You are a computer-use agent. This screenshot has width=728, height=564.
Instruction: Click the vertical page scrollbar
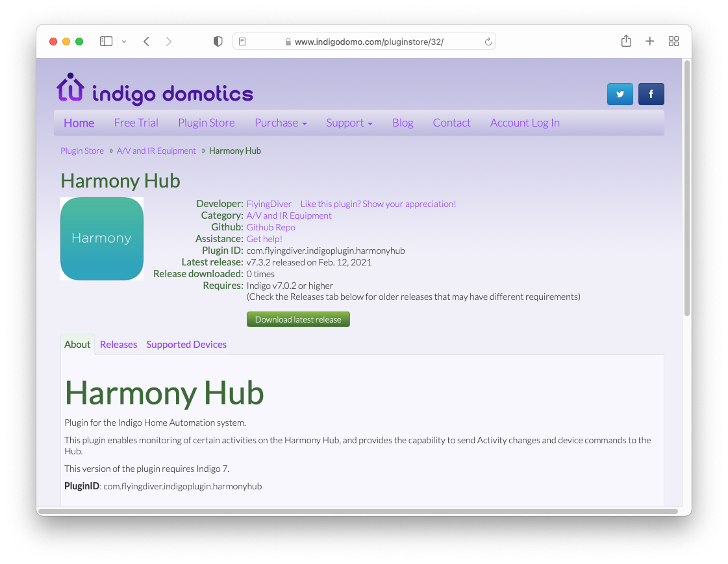pos(687,188)
